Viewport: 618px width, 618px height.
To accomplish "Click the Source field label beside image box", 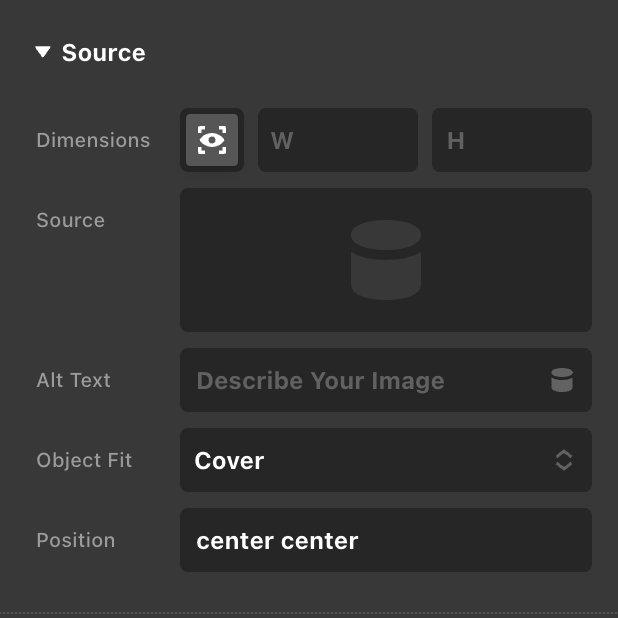I will pos(70,220).
